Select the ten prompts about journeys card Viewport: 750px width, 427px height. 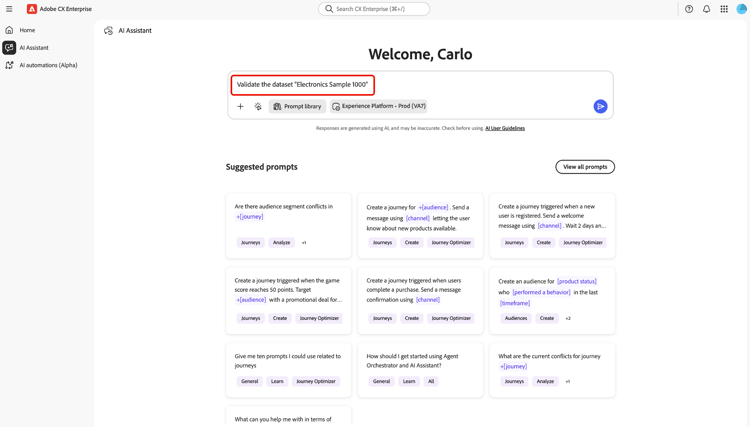(x=288, y=370)
